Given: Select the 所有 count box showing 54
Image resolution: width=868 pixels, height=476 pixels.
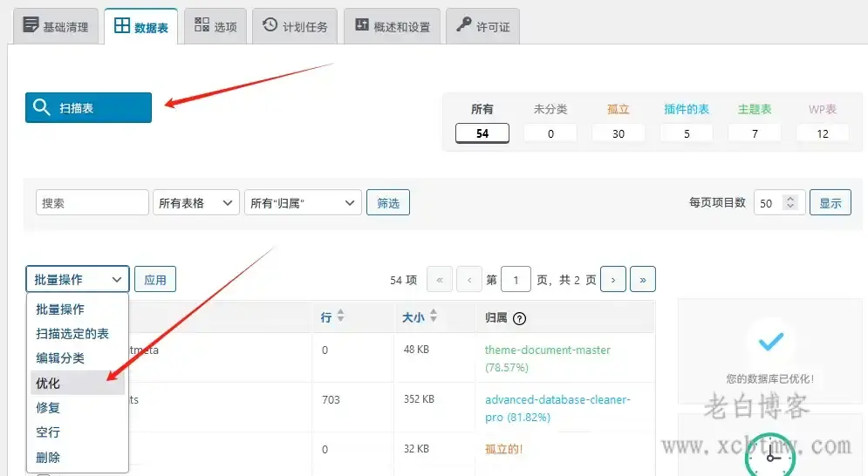Looking at the screenshot, I should [482, 133].
